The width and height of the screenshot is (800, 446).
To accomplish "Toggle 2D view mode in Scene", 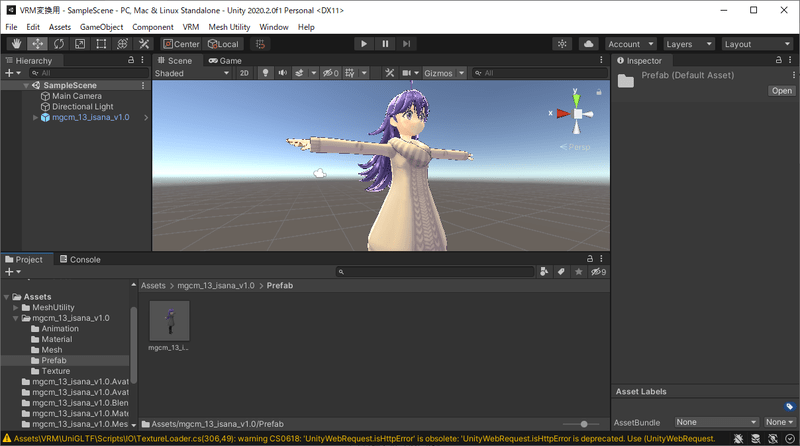I will coord(244,73).
